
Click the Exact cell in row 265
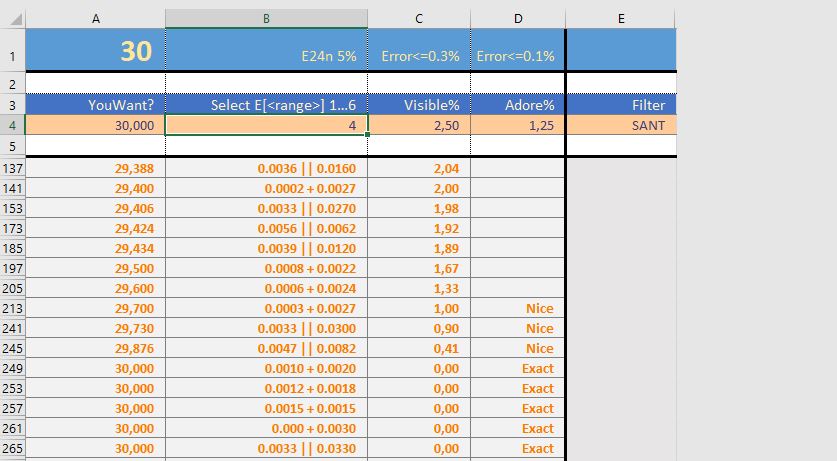518,448
